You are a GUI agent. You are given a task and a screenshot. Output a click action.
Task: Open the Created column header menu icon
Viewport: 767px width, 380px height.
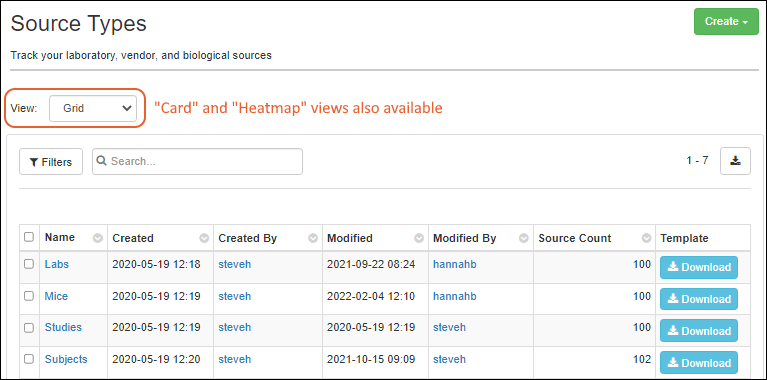pyautogui.click(x=204, y=238)
